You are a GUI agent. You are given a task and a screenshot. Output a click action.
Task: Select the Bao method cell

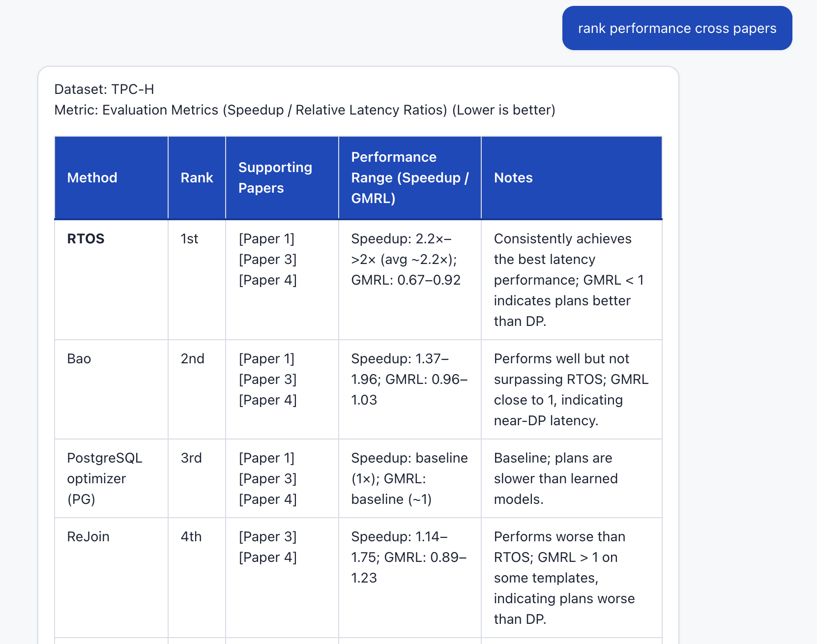[x=80, y=358]
